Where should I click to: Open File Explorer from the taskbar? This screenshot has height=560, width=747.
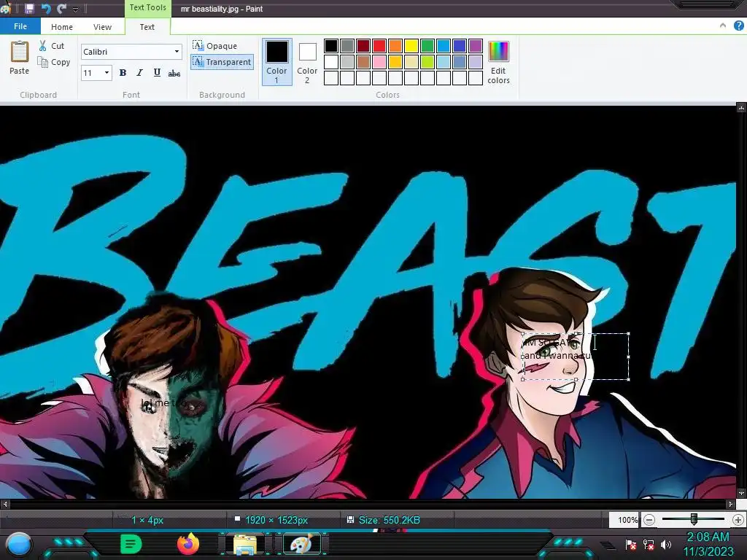coord(245,544)
